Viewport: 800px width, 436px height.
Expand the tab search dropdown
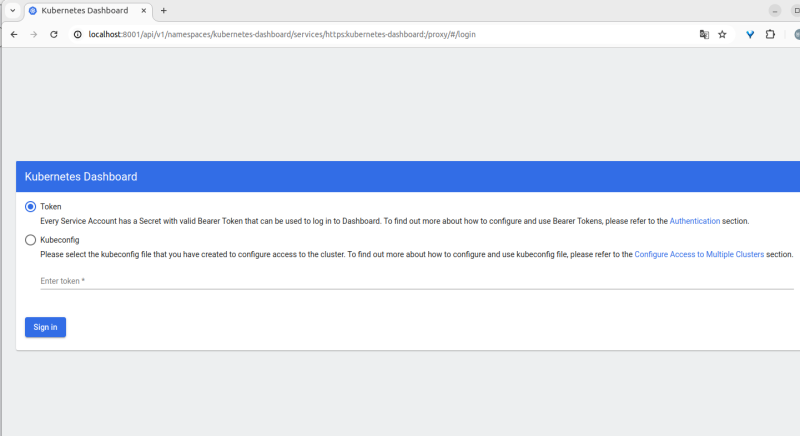coord(13,10)
